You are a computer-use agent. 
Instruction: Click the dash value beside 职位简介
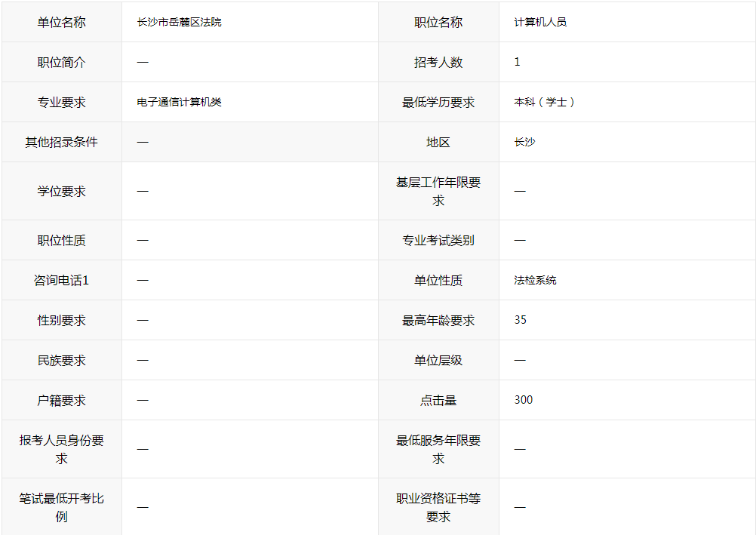point(143,62)
